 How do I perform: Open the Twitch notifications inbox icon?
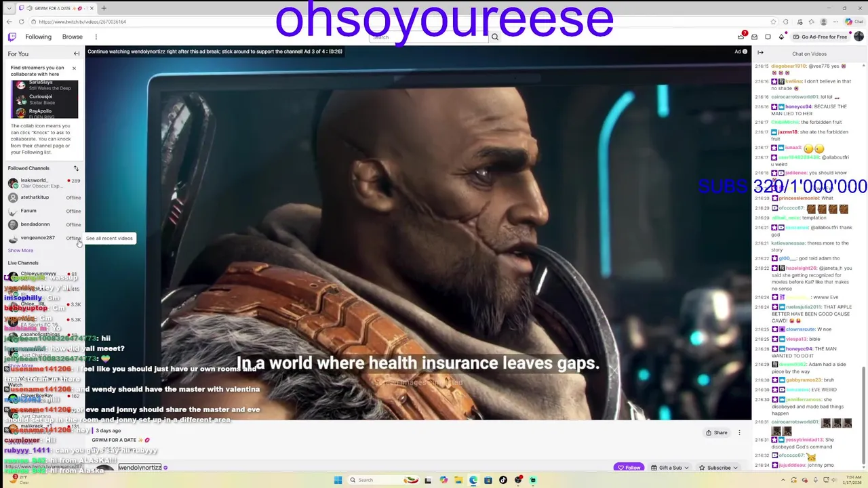pos(754,37)
